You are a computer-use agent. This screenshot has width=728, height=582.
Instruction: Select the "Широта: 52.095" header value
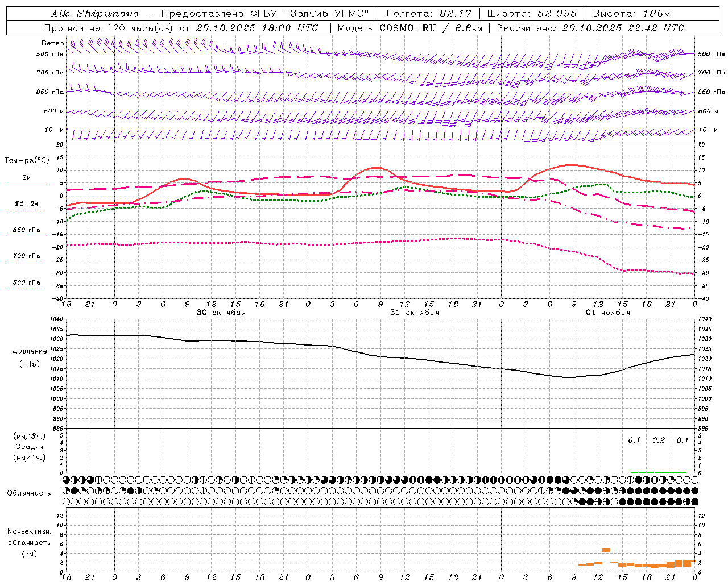point(532,14)
